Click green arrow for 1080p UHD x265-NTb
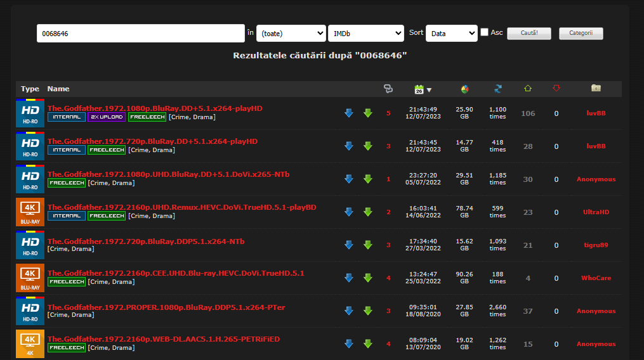The image size is (644, 360). (x=368, y=179)
